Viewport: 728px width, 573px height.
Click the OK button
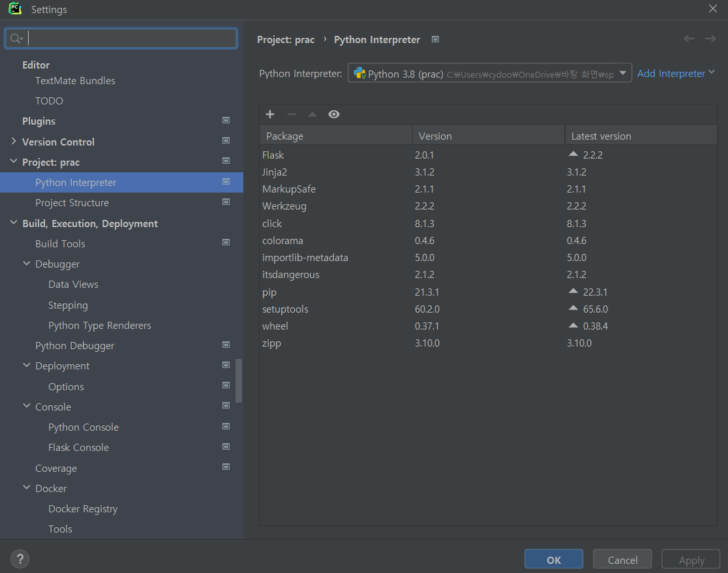[x=553, y=559]
